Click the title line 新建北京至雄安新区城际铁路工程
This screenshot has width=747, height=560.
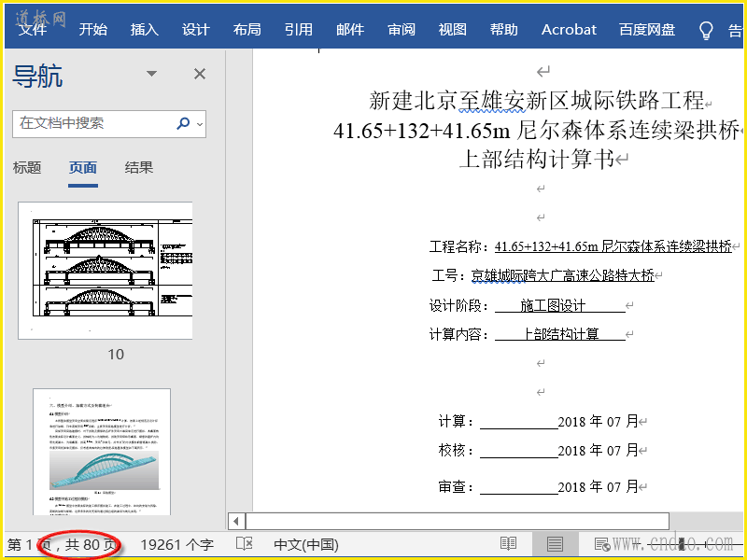tap(536, 101)
